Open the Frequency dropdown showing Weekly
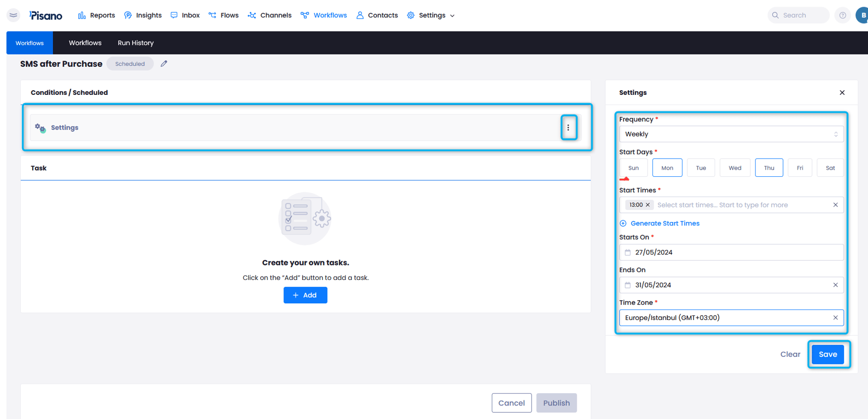This screenshot has width=868, height=419. tap(731, 134)
